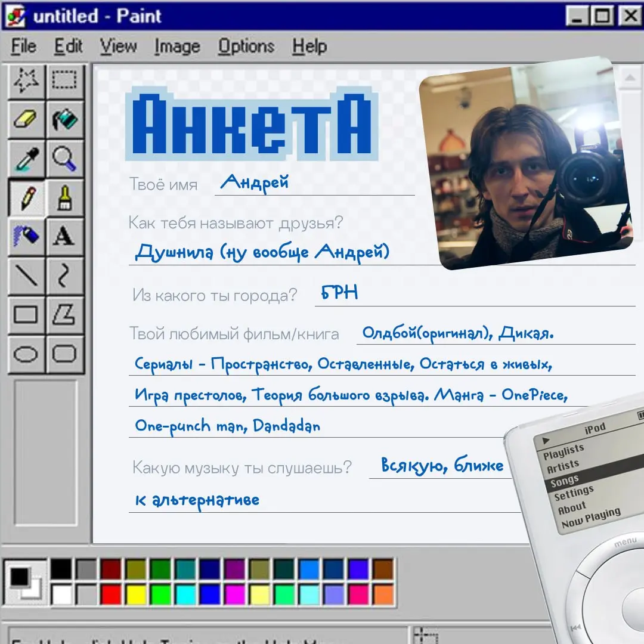The height and width of the screenshot is (644, 644).
Task: Open the View menu
Action: (118, 46)
